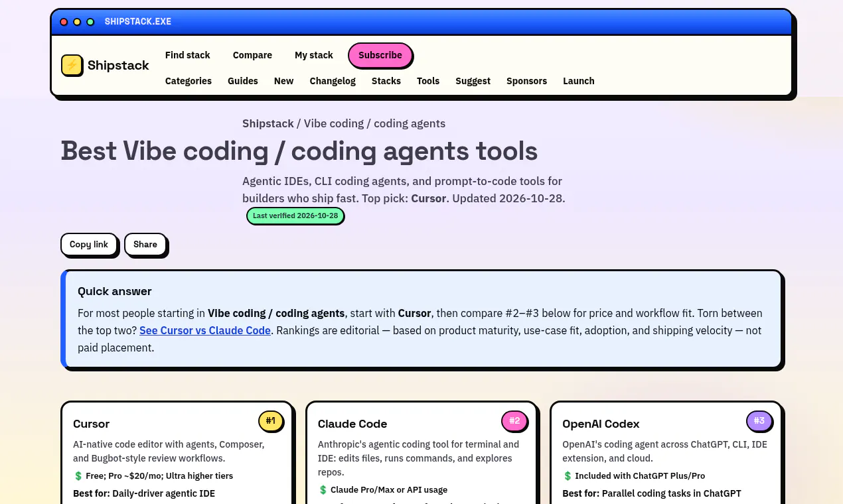This screenshot has width=843, height=504.
Task: Go to My stack
Action: (x=314, y=55)
